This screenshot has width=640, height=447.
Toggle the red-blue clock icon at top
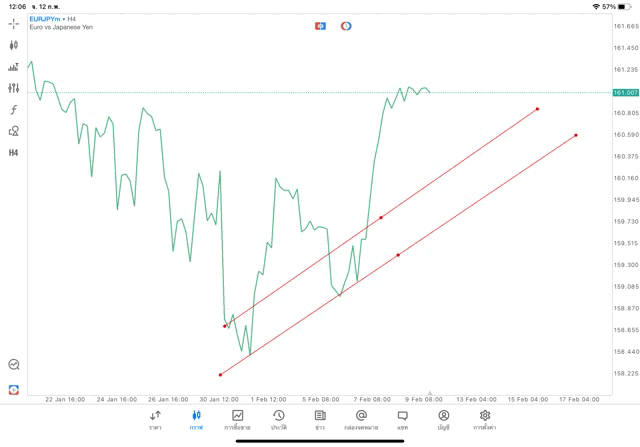(346, 26)
